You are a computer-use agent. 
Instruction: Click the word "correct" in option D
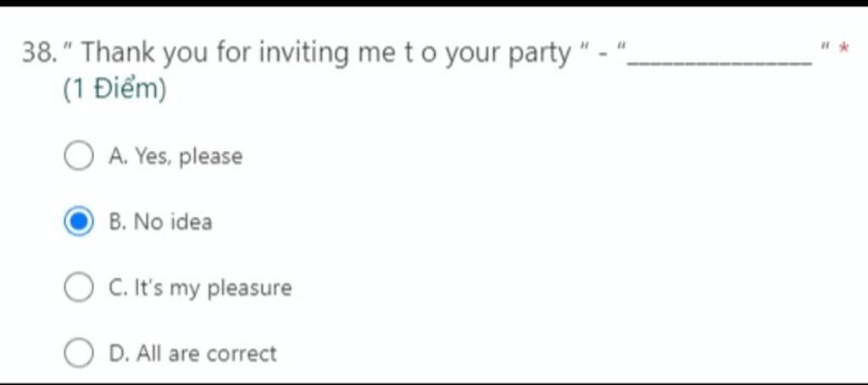(242, 354)
